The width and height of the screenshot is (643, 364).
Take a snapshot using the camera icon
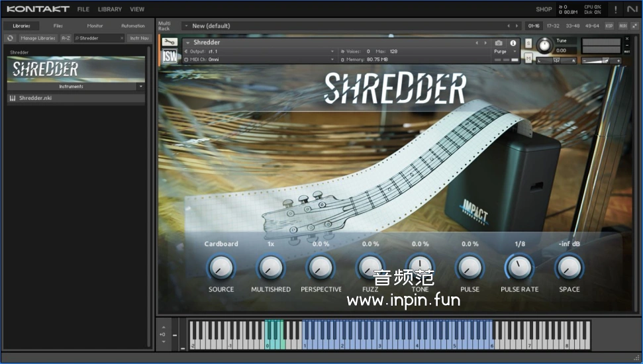[498, 42]
